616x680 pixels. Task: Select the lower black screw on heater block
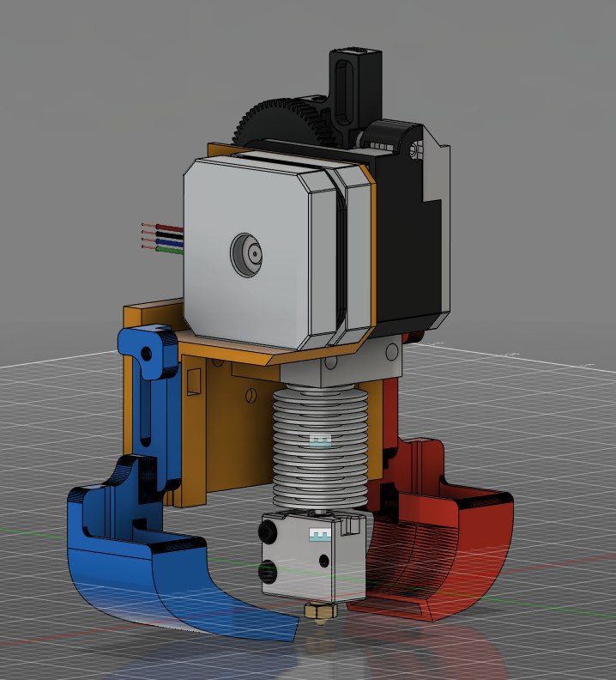(268, 572)
